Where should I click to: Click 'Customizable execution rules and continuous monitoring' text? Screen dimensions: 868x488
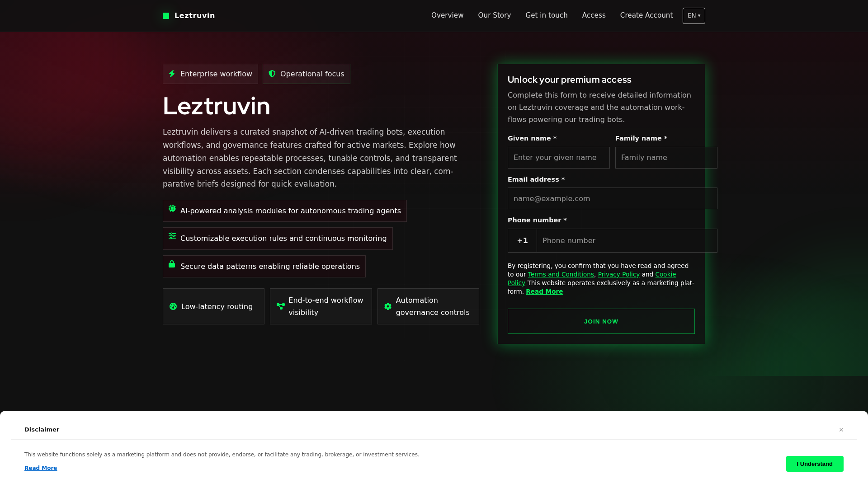pyautogui.click(x=283, y=239)
